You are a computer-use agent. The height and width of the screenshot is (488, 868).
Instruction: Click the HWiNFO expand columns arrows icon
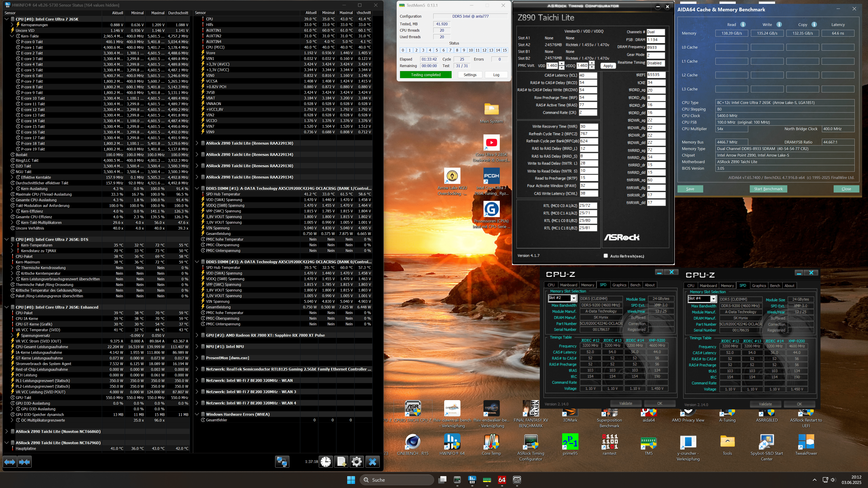(x=10, y=462)
